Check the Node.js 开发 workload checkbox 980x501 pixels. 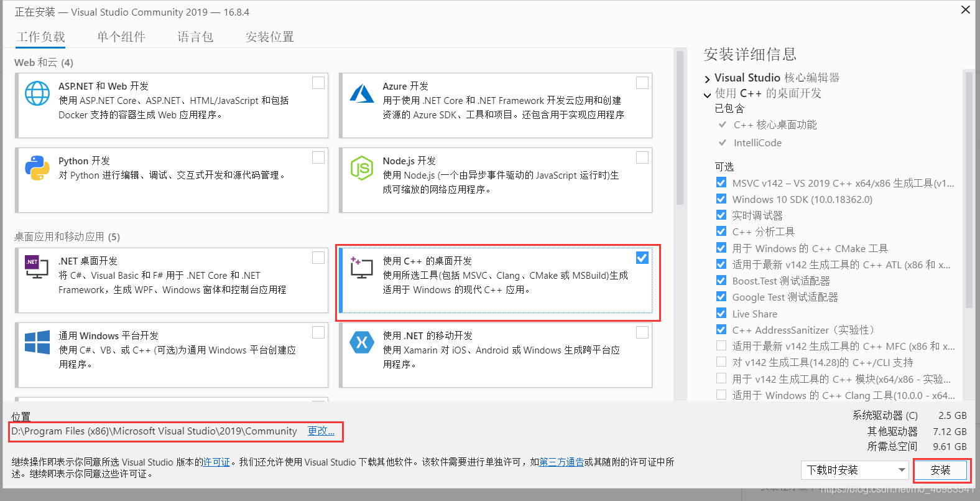point(642,157)
